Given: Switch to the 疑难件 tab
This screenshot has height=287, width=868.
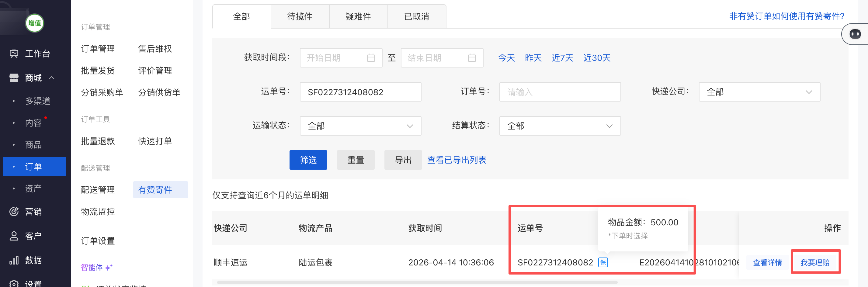Looking at the screenshot, I should tap(358, 16).
